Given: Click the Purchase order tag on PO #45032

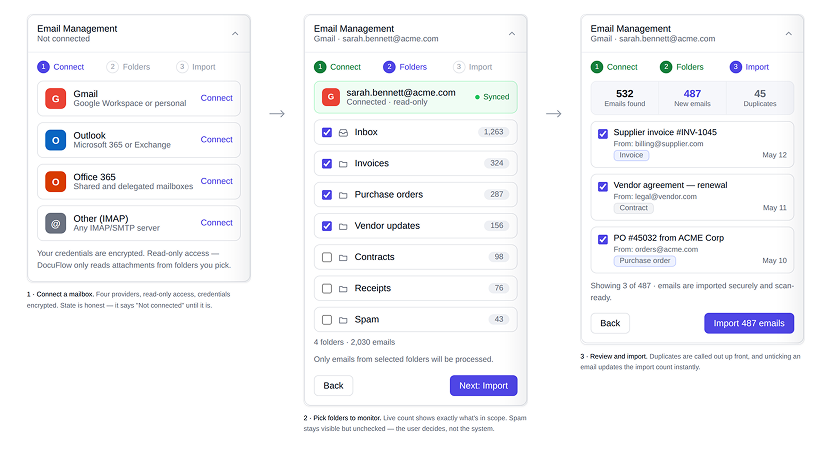Looking at the screenshot, I should click(645, 261).
